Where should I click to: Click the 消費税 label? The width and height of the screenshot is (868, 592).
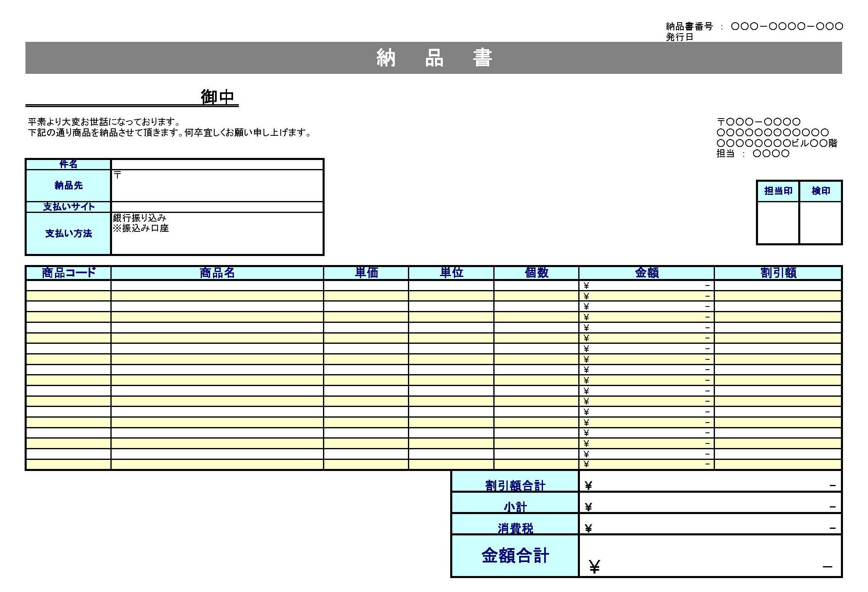515,528
